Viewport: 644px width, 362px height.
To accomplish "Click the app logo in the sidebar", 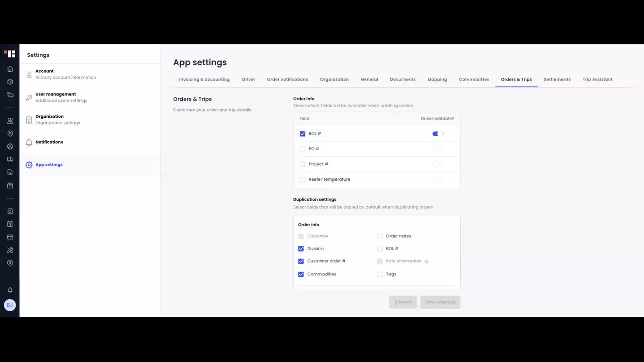I will [10, 54].
